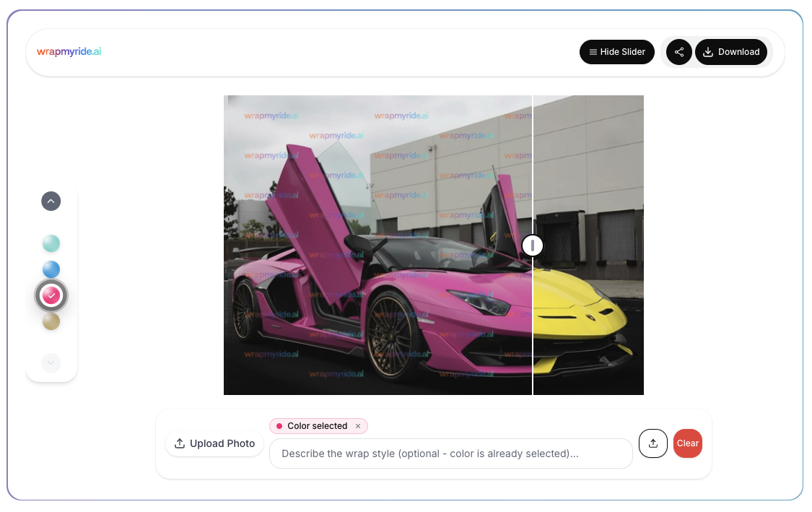Choose the gold color swatch
This screenshot has width=812, height=512.
[x=51, y=321]
